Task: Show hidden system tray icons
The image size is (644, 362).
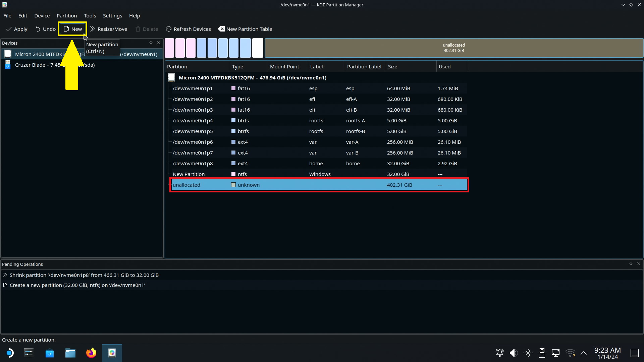Action: click(x=584, y=353)
